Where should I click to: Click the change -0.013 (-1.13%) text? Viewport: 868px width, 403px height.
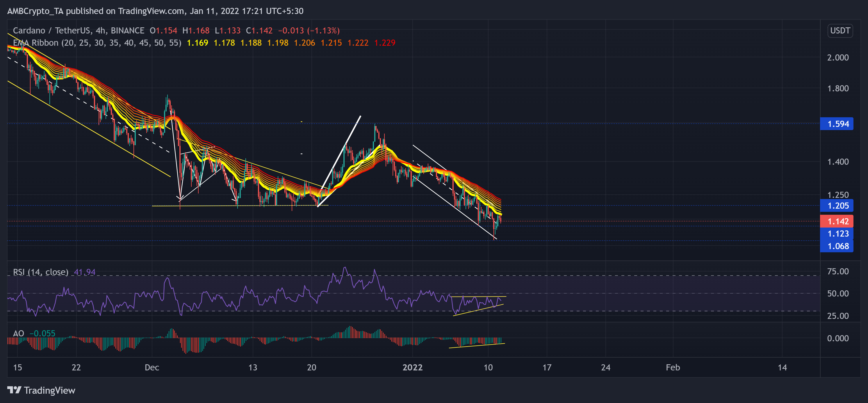pyautogui.click(x=309, y=31)
